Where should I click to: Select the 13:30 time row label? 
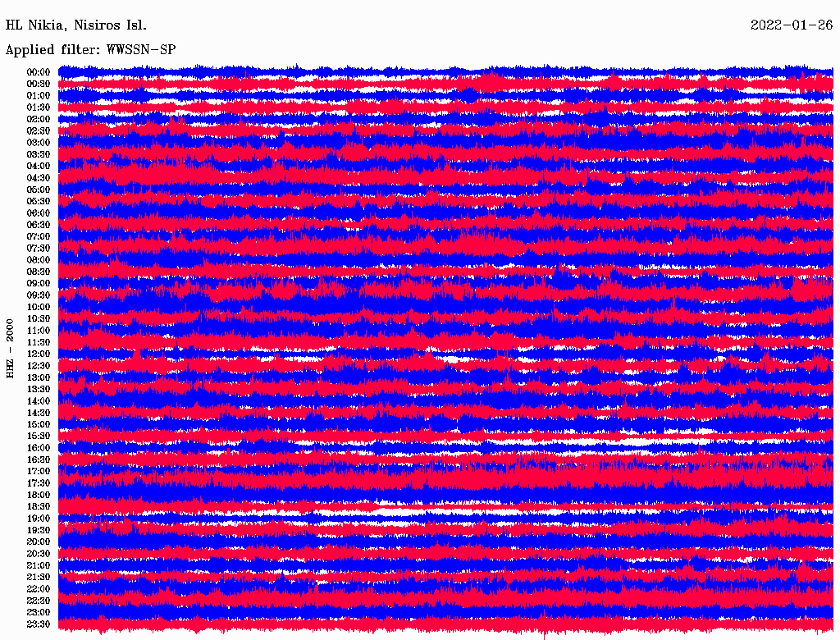tap(39, 390)
